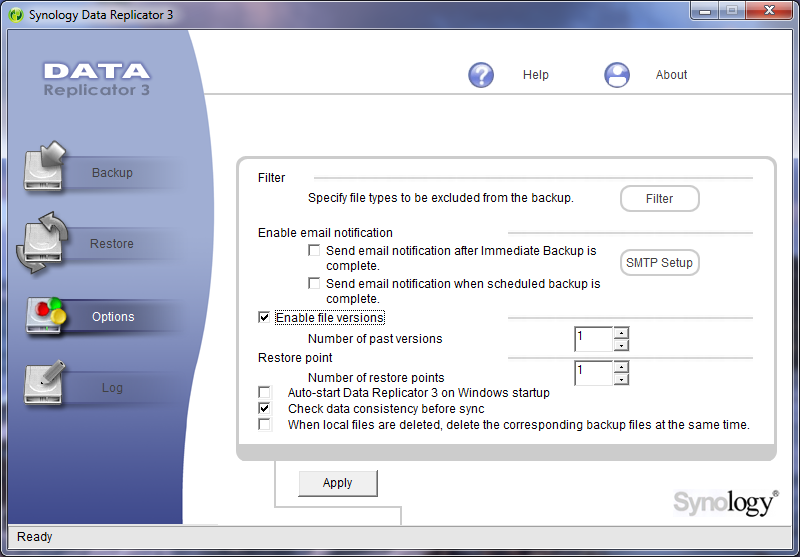The width and height of the screenshot is (800, 557).
Task: Click the Data Replicator 3 logo
Action: click(x=97, y=79)
